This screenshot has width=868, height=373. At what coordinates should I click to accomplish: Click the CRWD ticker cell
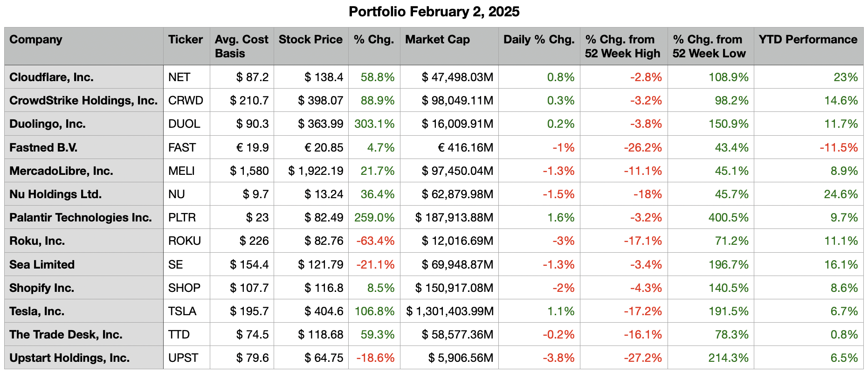click(186, 100)
